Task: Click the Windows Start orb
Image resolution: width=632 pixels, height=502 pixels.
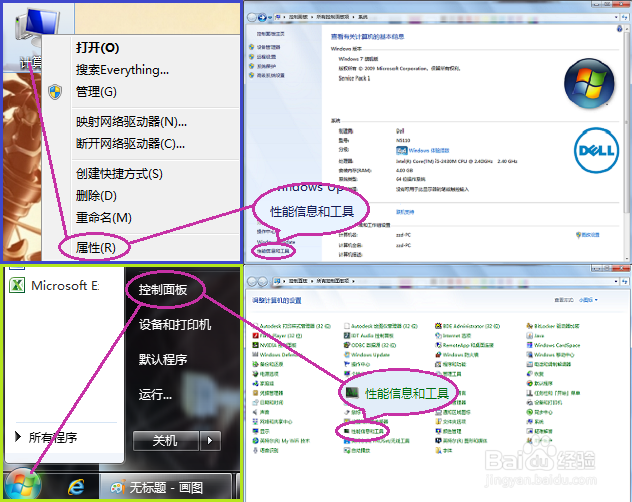Action: (23, 485)
